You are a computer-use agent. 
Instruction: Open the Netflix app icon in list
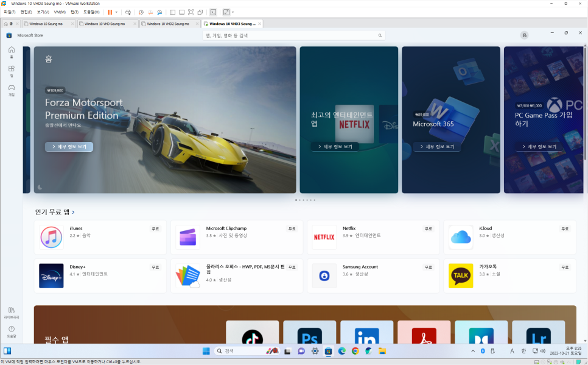coord(324,237)
